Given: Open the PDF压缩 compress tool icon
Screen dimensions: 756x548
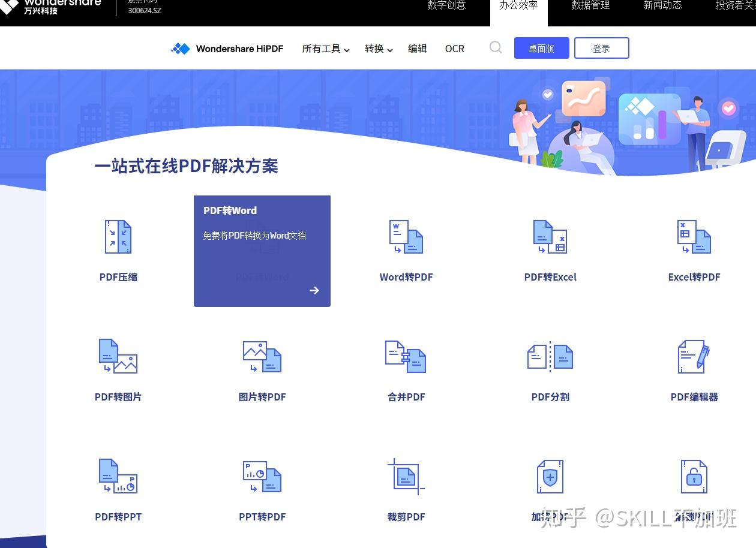Looking at the screenshot, I should click(118, 236).
